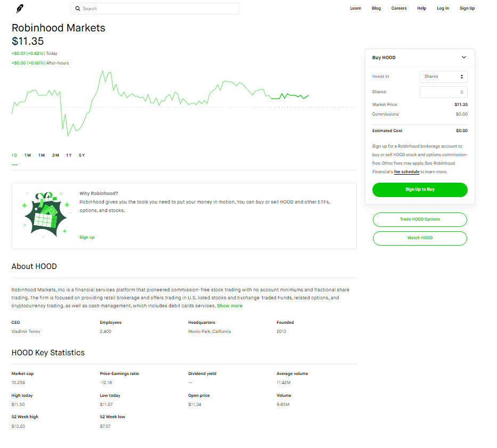Image resolution: width=497 pixels, height=448 pixels.
Task: Open the Blog navigation link
Action: (x=376, y=8)
